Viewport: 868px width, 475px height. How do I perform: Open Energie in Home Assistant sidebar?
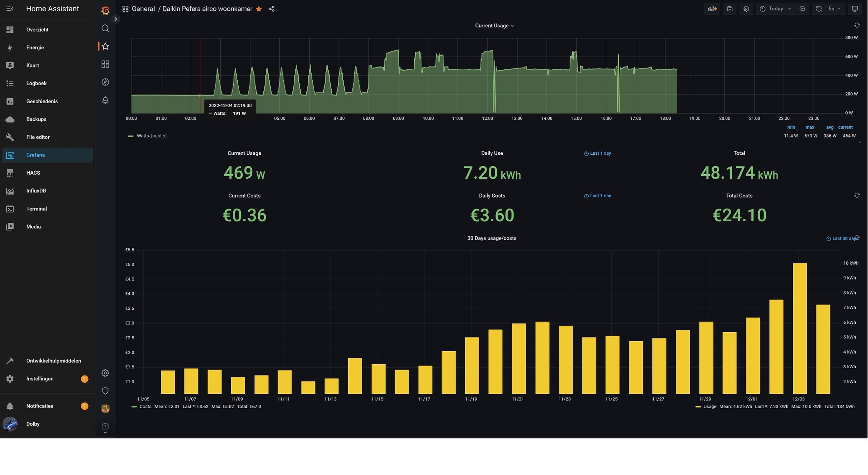point(35,47)
